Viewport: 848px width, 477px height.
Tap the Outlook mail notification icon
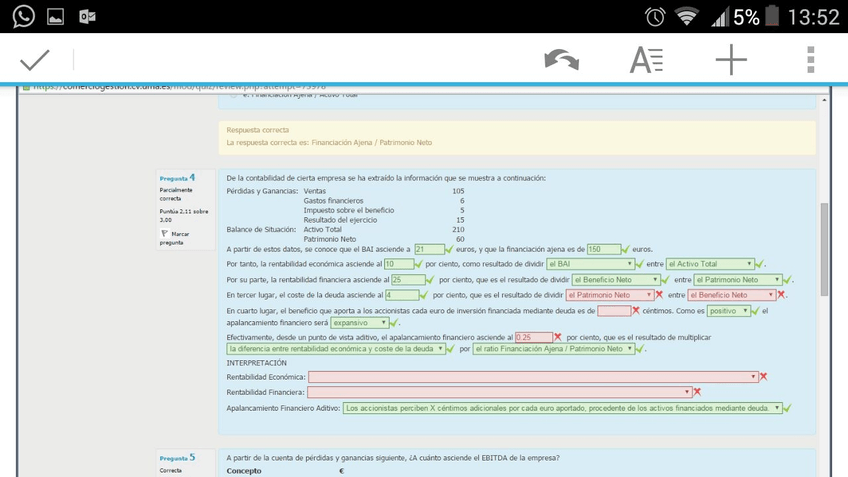87,16
